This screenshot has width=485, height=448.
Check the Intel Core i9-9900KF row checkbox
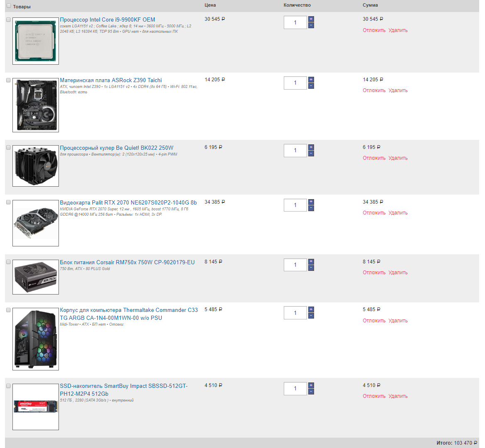point(8,19)
